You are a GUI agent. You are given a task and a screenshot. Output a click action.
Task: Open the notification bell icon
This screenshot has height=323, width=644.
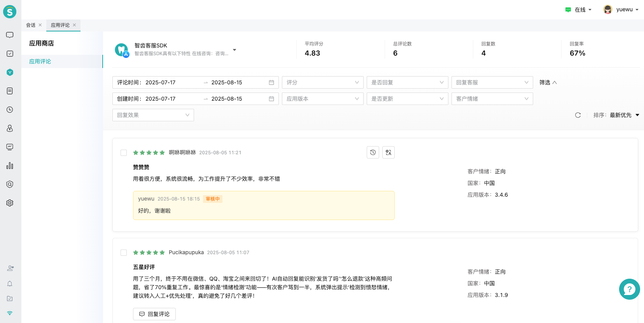pos(10,284)
